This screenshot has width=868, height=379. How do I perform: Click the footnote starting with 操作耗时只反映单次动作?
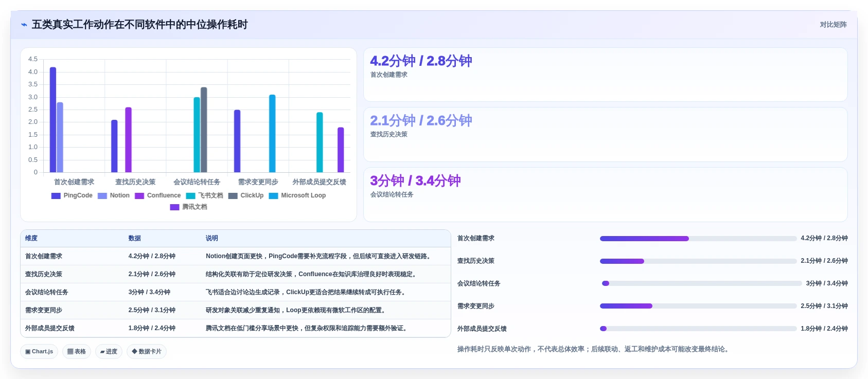[594, 349]
